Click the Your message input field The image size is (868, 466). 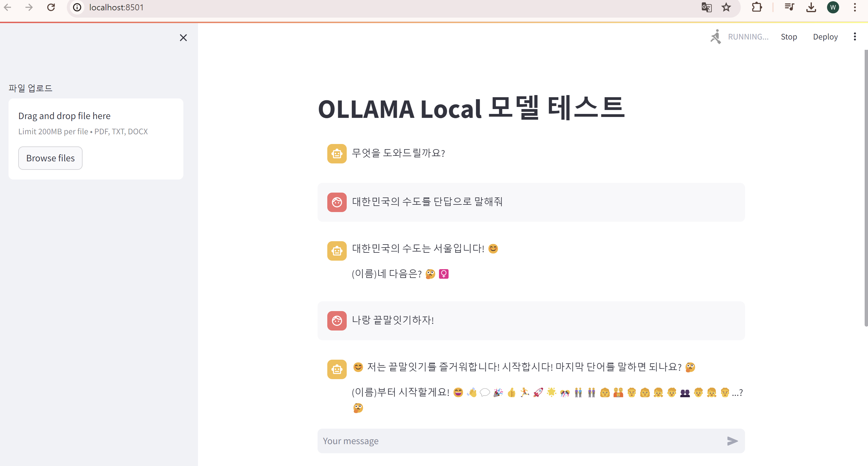pos(519,441)
